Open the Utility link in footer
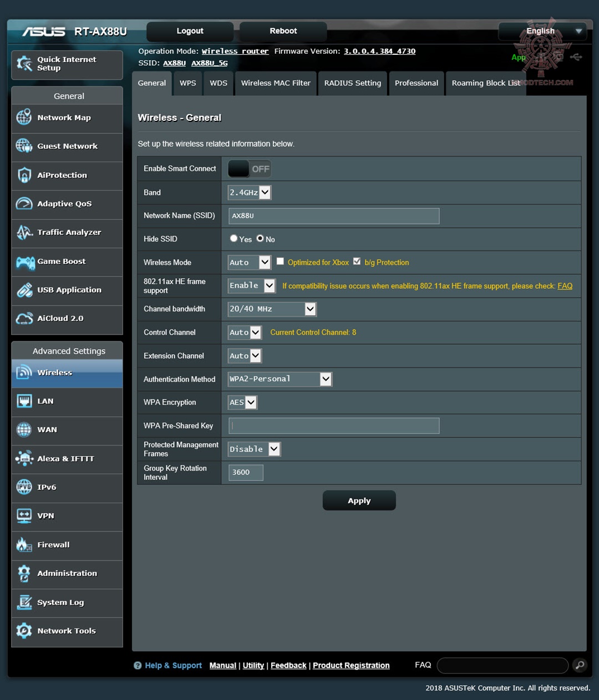 pos(253,666)
